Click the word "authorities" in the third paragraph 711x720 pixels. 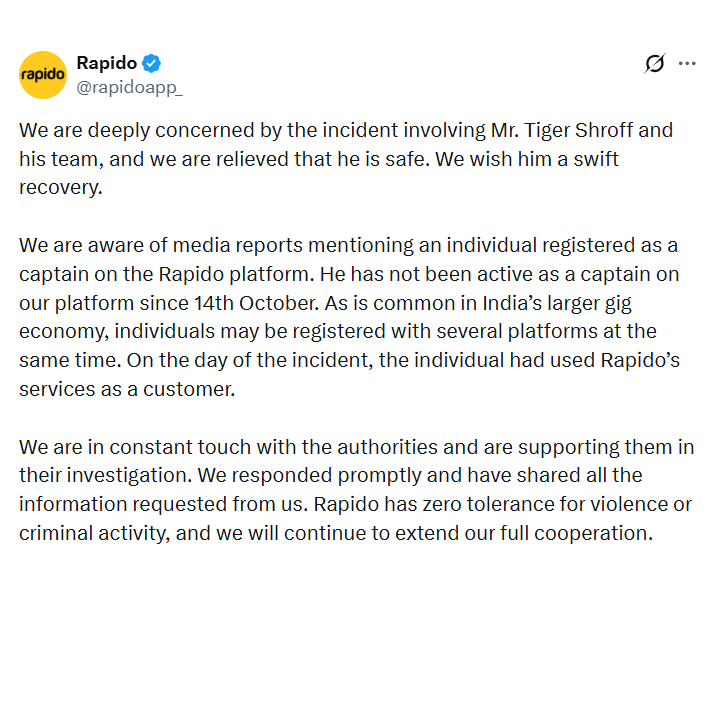(x=387, y=447)
